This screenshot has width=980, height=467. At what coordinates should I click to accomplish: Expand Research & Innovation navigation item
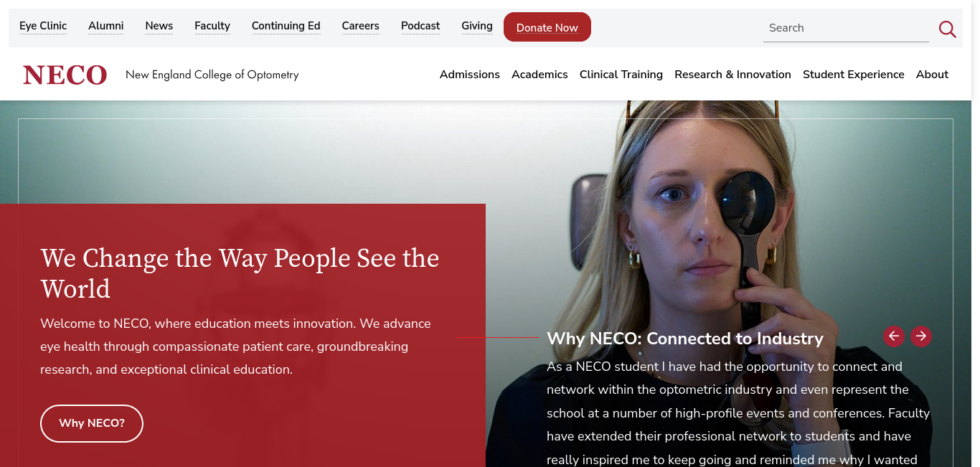click(732, 75)
